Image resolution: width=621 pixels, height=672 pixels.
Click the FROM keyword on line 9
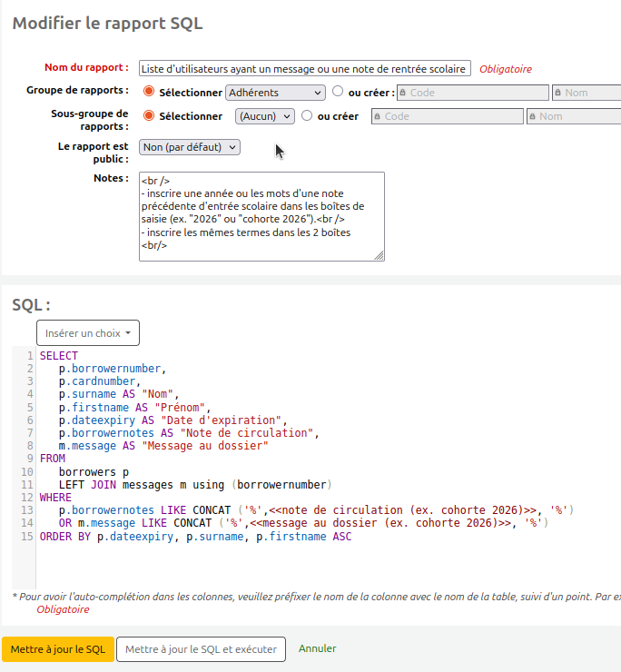point(53,459)
